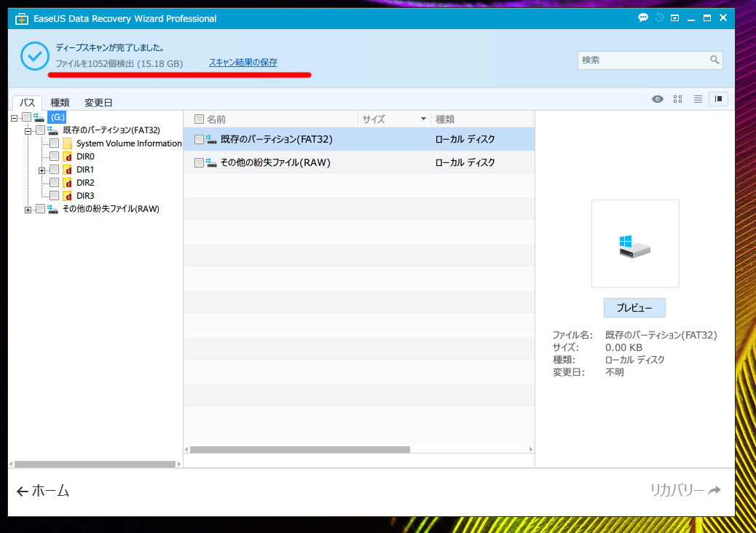Click the file list scroll right arrow

[x=530, y=449]
